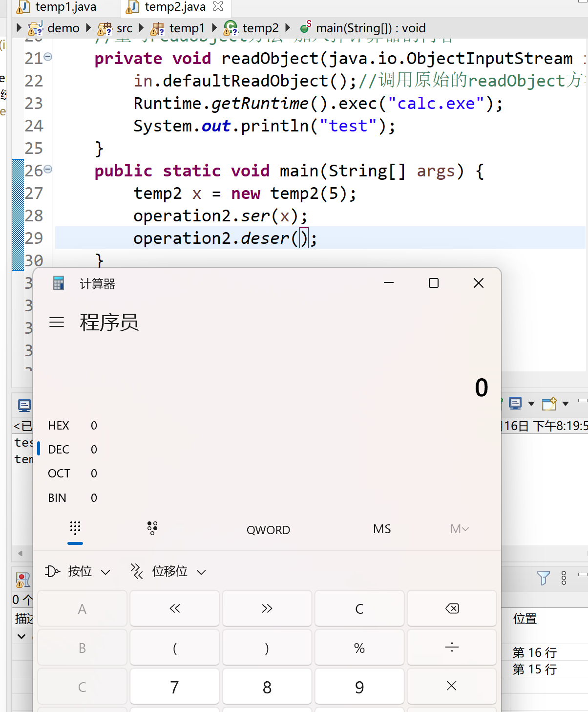Open the bitwise dropdown in calculator
588x712 pixels.
tap(78, 571)
